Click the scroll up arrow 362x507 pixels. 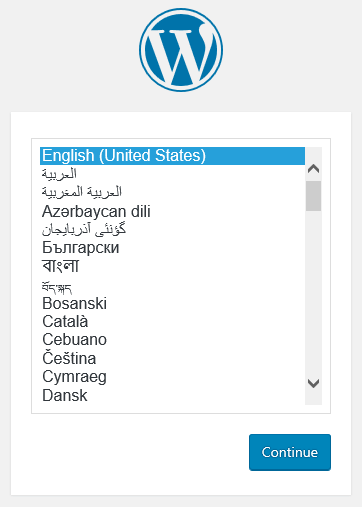[x=313, y=169]
